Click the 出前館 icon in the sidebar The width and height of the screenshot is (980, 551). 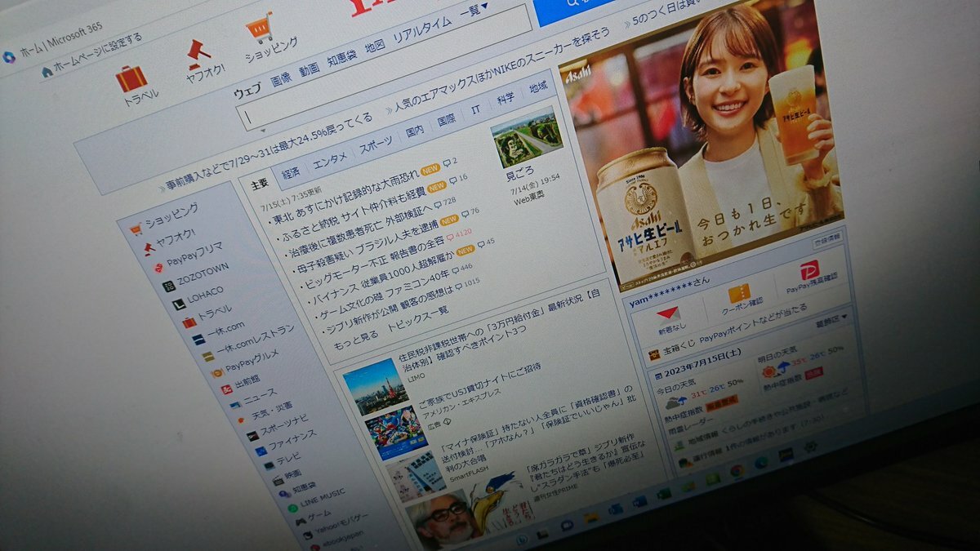tap(226, 389)
